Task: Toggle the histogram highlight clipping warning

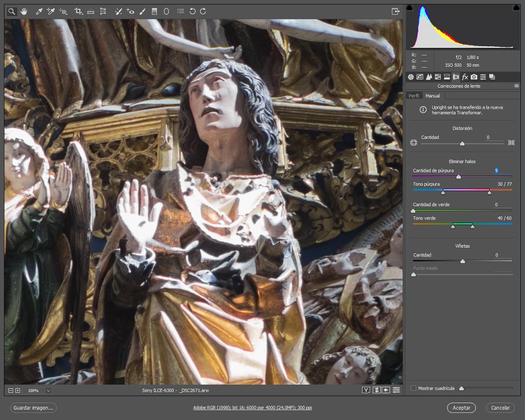Action: pyautogui.click(x=517, y=7)
